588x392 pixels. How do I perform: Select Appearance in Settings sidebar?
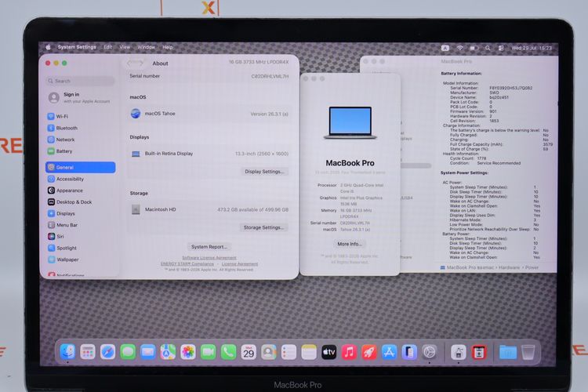point(80,191)
